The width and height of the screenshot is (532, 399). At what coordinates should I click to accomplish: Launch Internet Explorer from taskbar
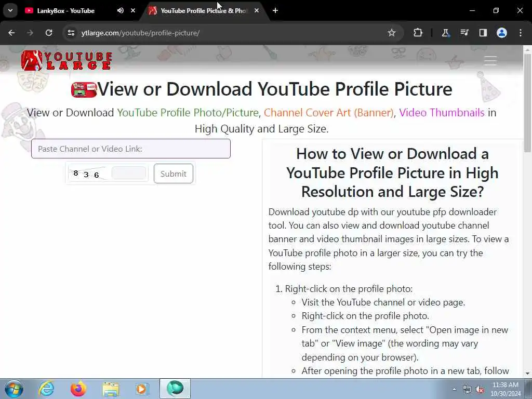pos(46,389)
